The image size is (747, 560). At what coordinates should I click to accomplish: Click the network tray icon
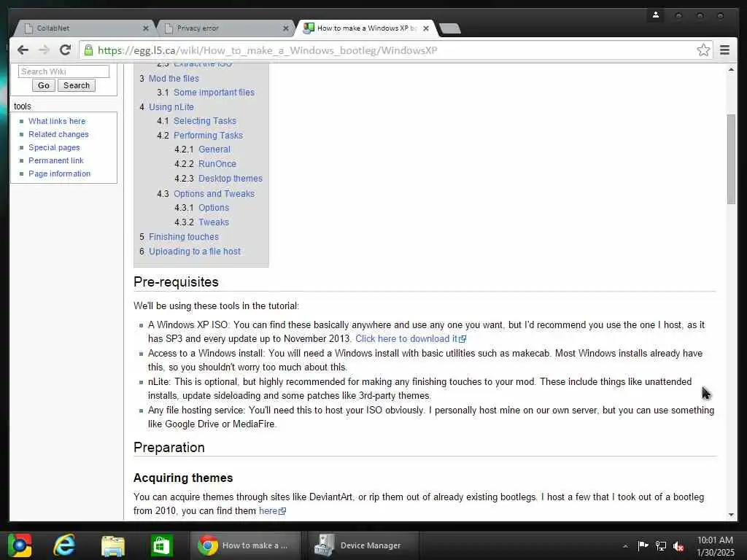[x=661, y=545]
